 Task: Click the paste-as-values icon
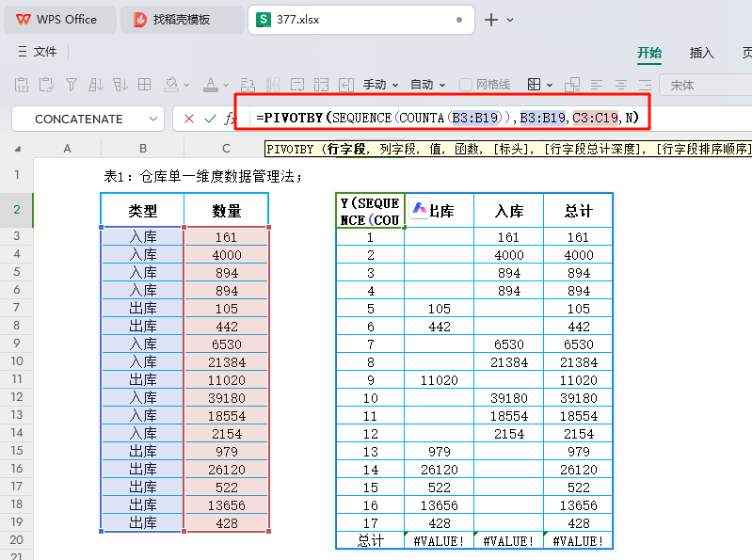(22, 85)
